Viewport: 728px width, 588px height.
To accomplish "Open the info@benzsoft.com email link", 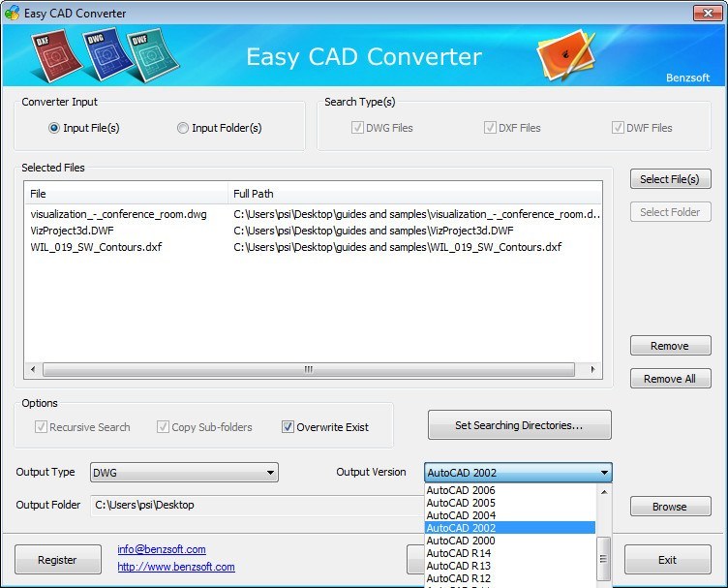I will pos(162,549).
